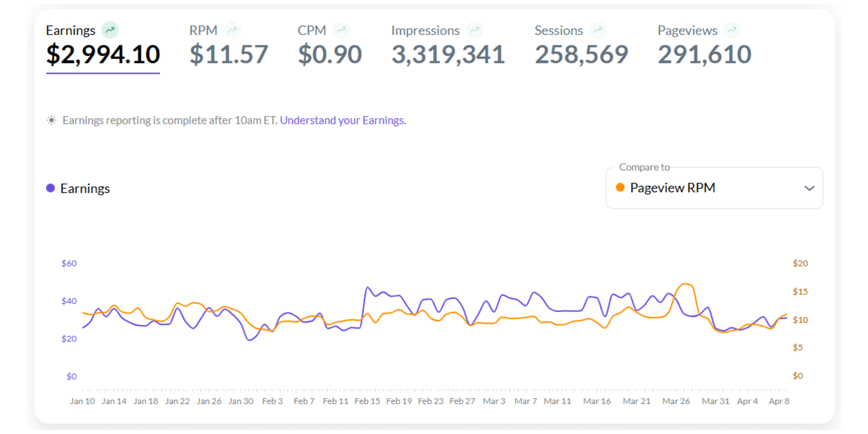The image size is (868, 434).
Task: Expand the Pageview RPM chevron arrow
Action: pyautogui.click(x=809, y=188)
